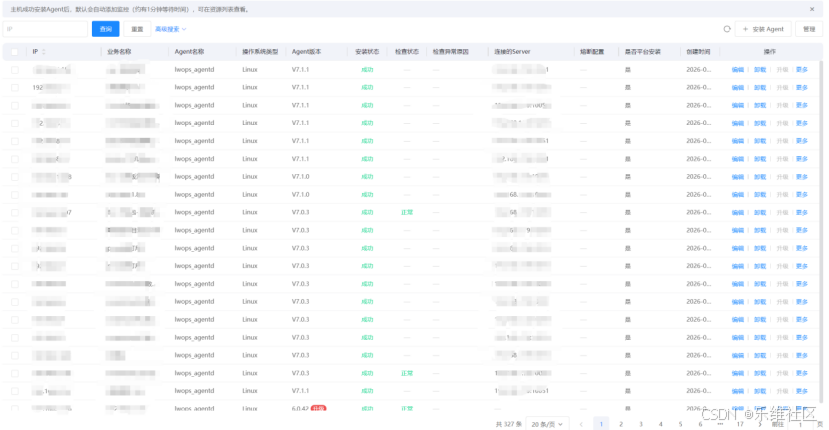Click the 业务名称 column header
The height and width of the screenshot is (430, 829).
tap(119, 52)
